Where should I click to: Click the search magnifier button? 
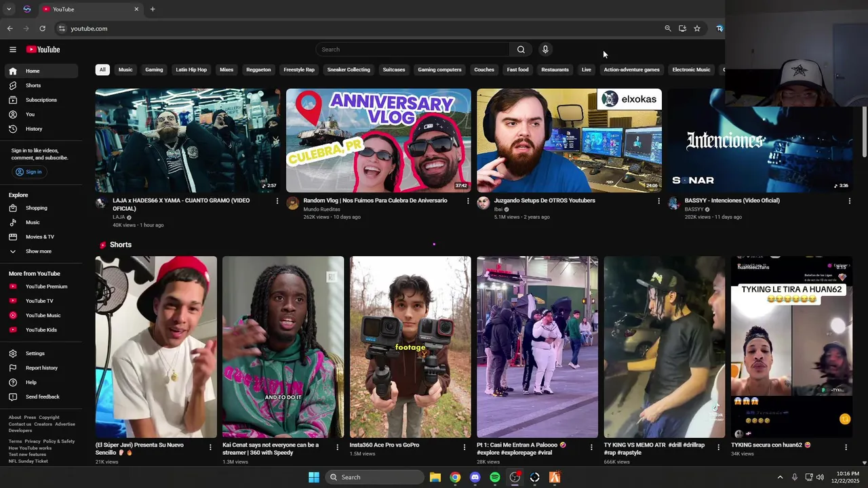point(521,49)
